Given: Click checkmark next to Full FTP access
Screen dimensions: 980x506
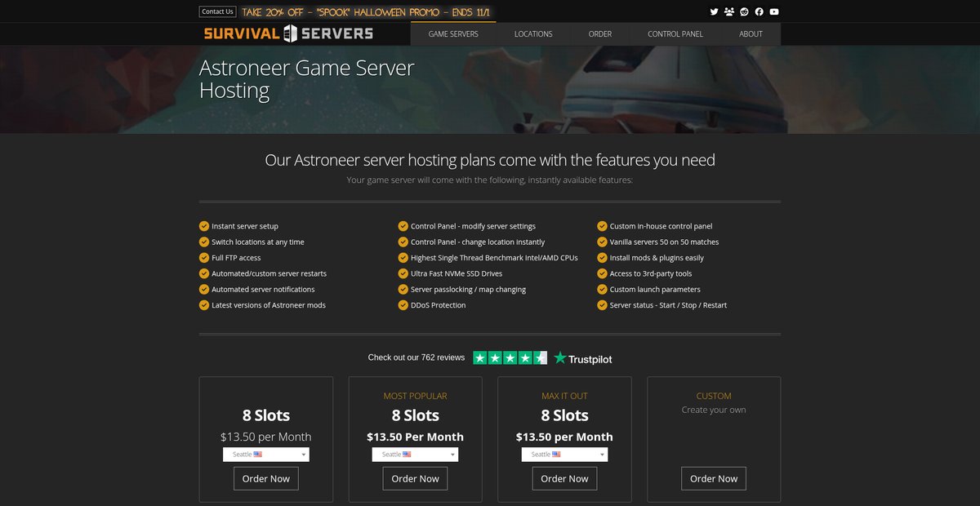Looking at the screenshot, I should tap(204, 258).
